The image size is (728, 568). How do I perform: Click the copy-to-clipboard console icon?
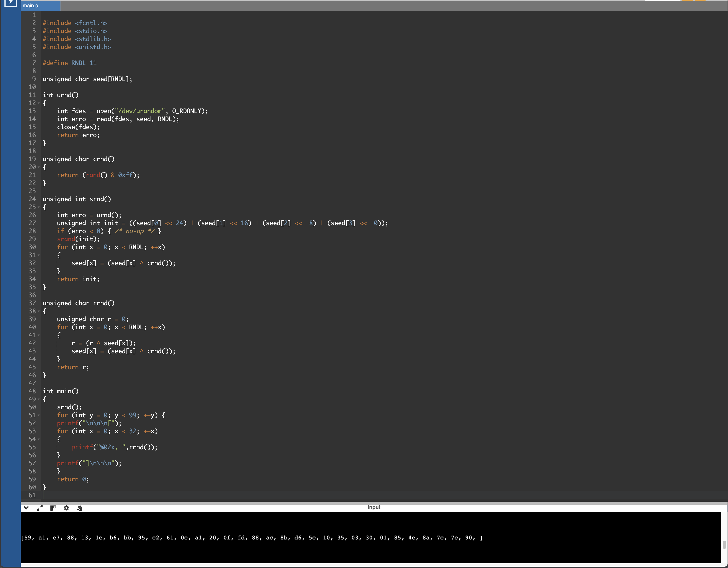point(80,508)
